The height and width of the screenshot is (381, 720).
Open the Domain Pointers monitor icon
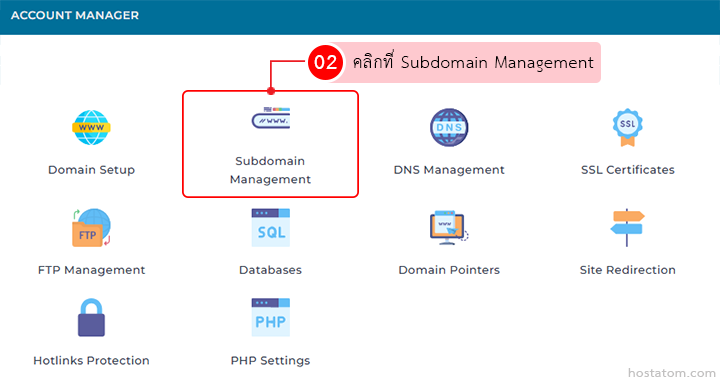[x=449, y=228]
